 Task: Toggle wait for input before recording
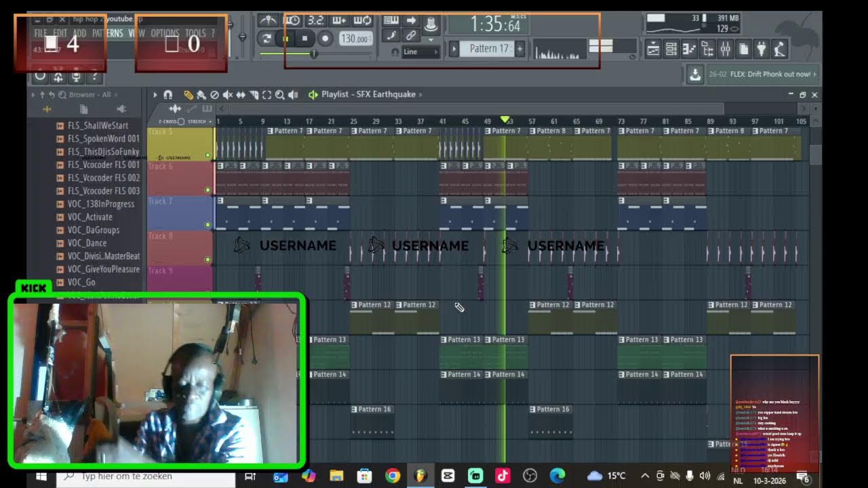292,20
